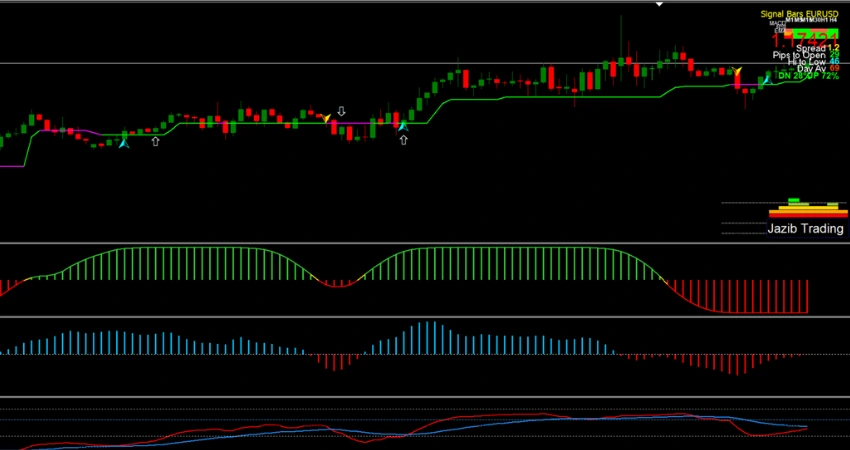Click the yellow sell arrow mid-chart
This screenshot has width=850, height=450.
tap(327, 119)
